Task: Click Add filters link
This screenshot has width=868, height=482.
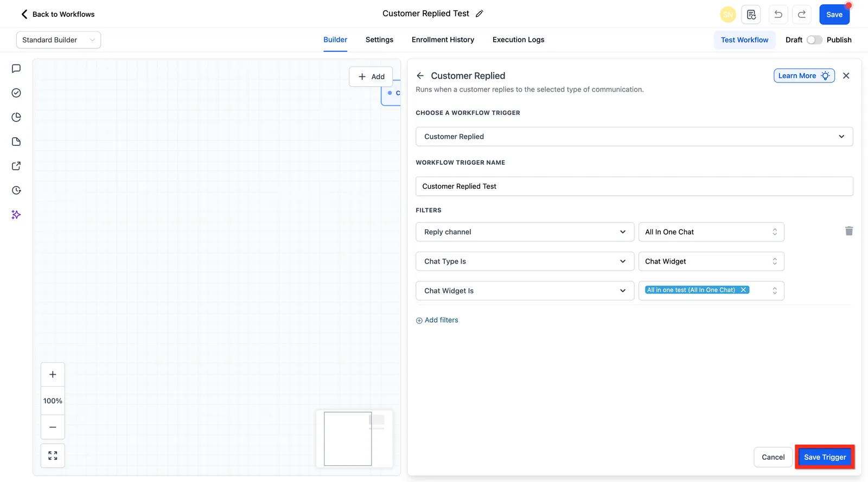Action: coord(437,320)
